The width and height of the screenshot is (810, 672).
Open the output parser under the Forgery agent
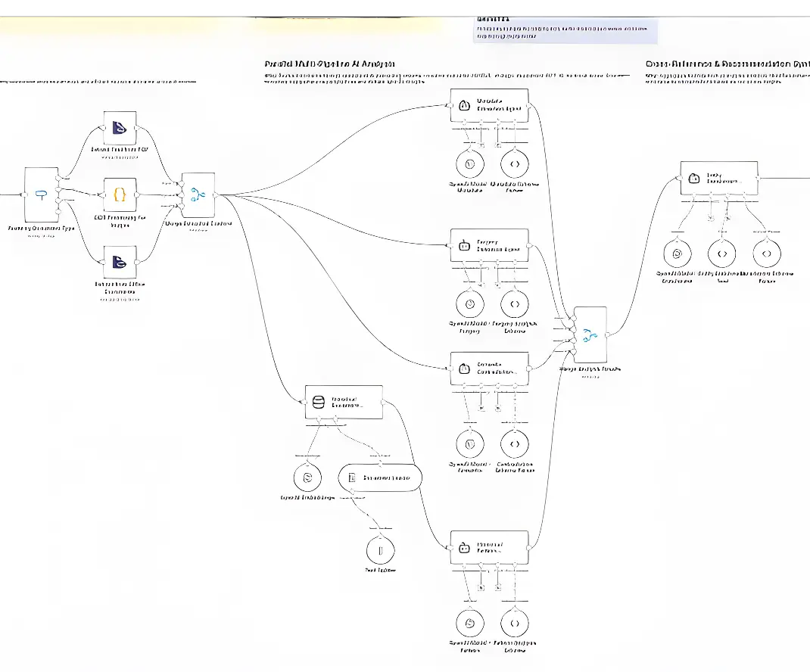tap(515, 303)
